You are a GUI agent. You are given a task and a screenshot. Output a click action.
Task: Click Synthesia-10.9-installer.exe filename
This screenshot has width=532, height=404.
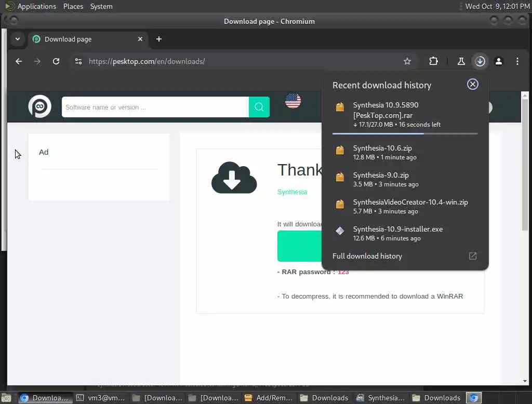tap(398, 229)
